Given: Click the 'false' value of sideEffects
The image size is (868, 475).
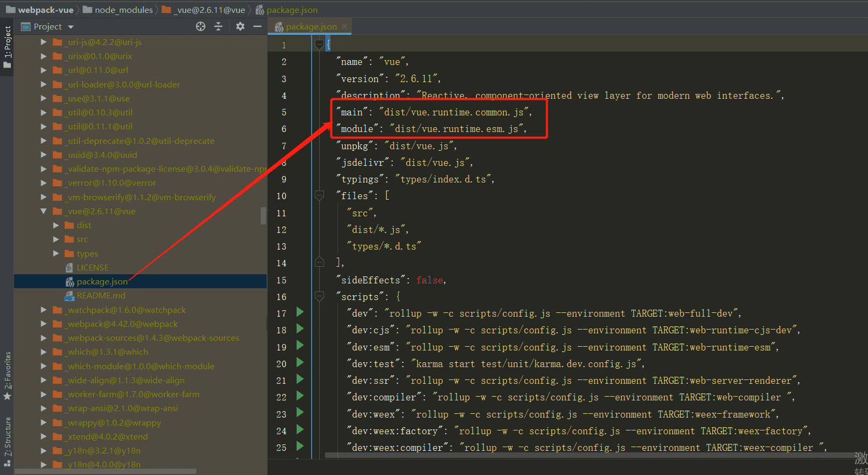Looking at the screenshot, I should [430, 280].
